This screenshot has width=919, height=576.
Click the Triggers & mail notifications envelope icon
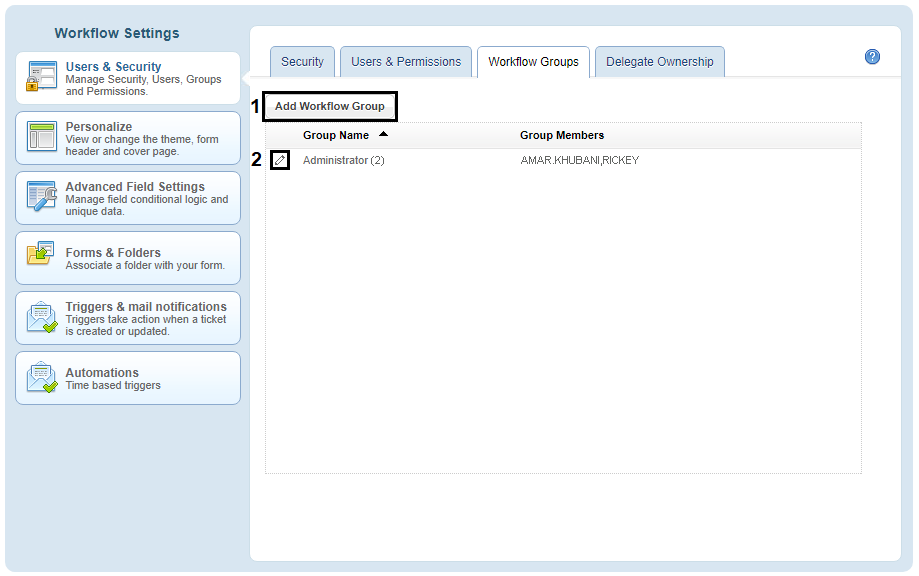tap(42, 317)
